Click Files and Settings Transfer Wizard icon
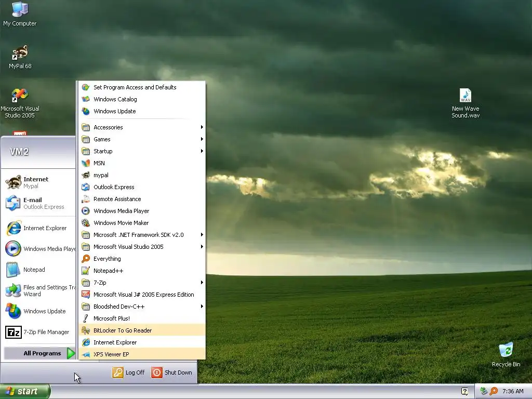This screenshot has width=532, height=399. 13,290
